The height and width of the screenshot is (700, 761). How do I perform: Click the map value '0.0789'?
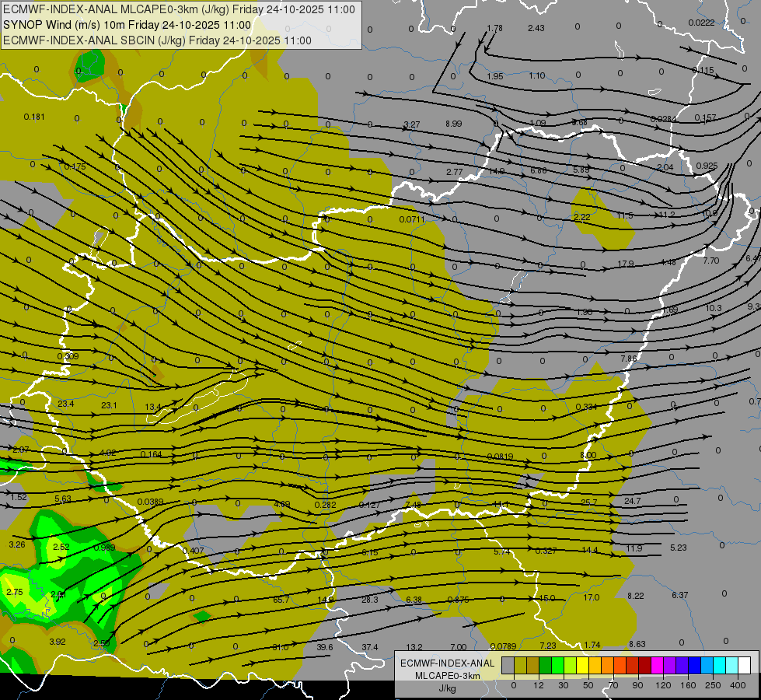click(503, 646)
